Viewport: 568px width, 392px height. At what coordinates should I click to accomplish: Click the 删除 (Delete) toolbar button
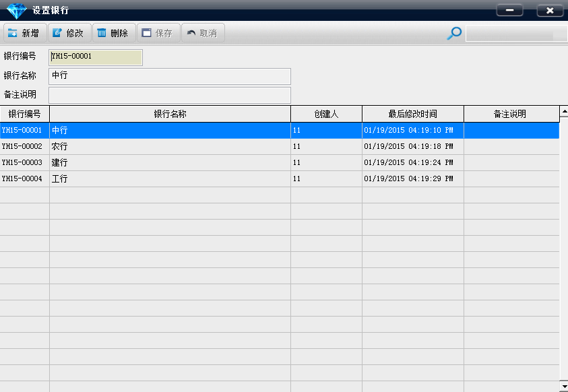tap(114, 33)
